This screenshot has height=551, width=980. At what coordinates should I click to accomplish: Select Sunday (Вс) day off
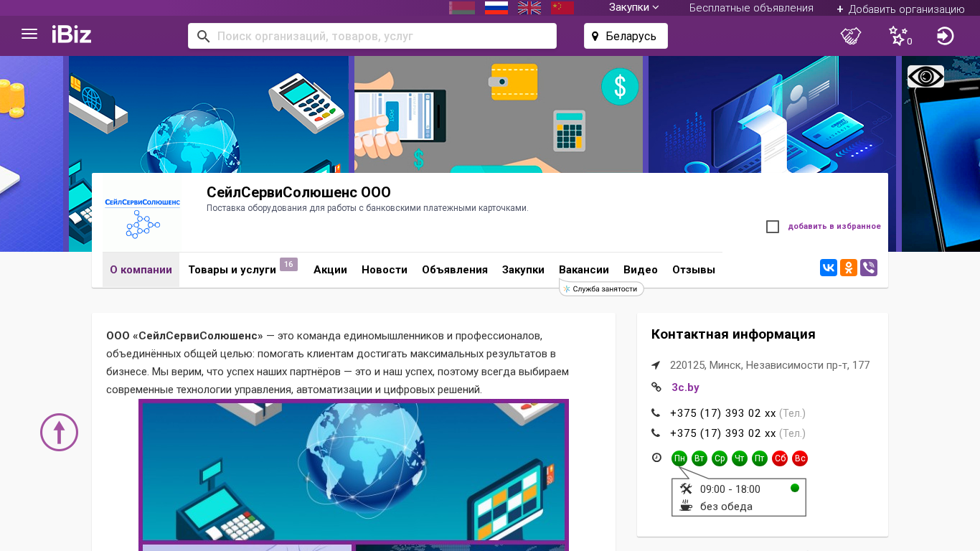(x=800, y=458)
